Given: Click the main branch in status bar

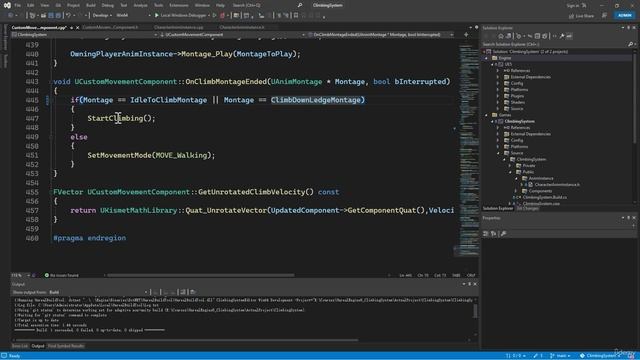Looking at the screenshot, I should [560, 356].
